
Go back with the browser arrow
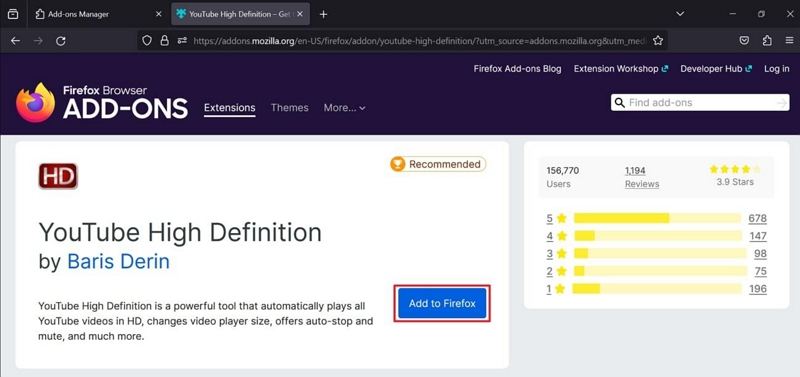coord(15,41)
